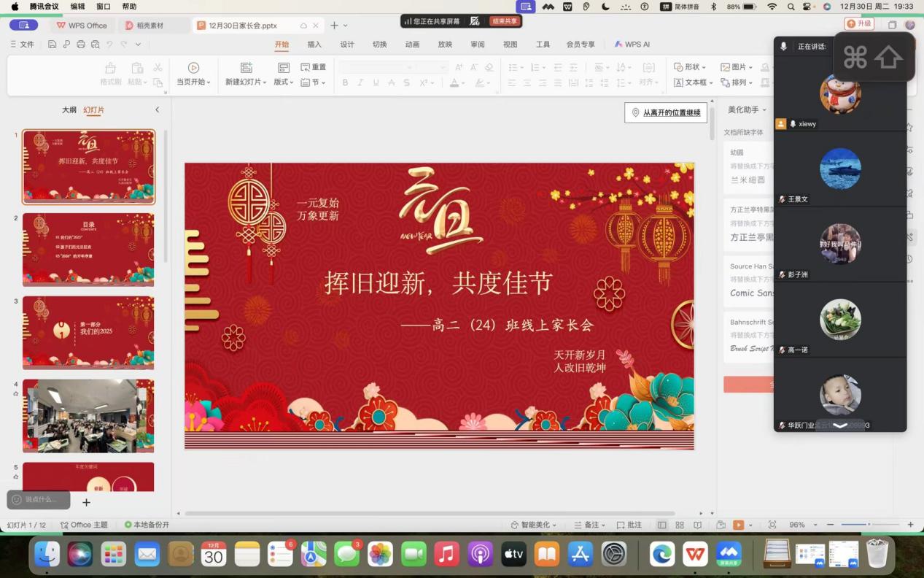Select slide 3 thumbnail 我们的2025
This screenshot has height=578, width=924.
88,332
